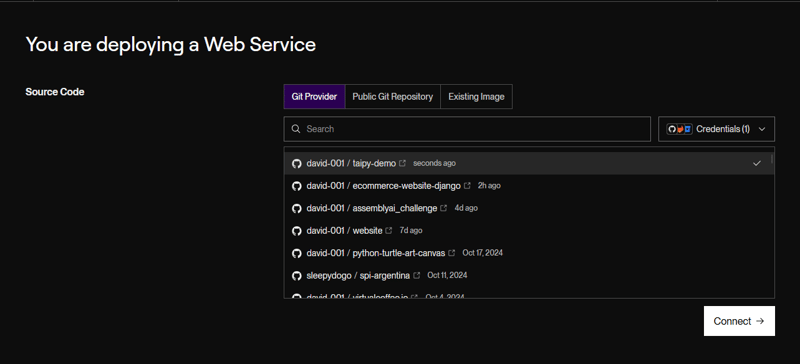The image size is (800, 364).
Task: Click the Connect button
Action: pos(739,321)
